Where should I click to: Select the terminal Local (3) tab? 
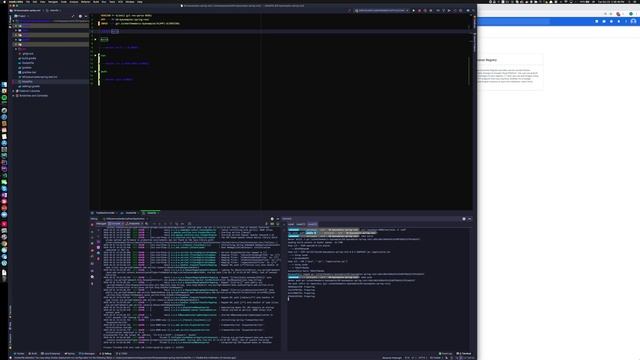[312, 224]
